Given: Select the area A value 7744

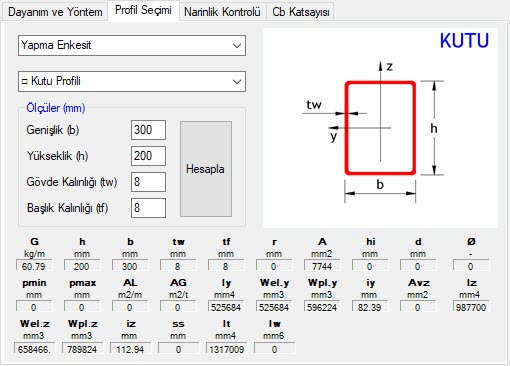Looking at the screenshot, I should tap(322, 266).
